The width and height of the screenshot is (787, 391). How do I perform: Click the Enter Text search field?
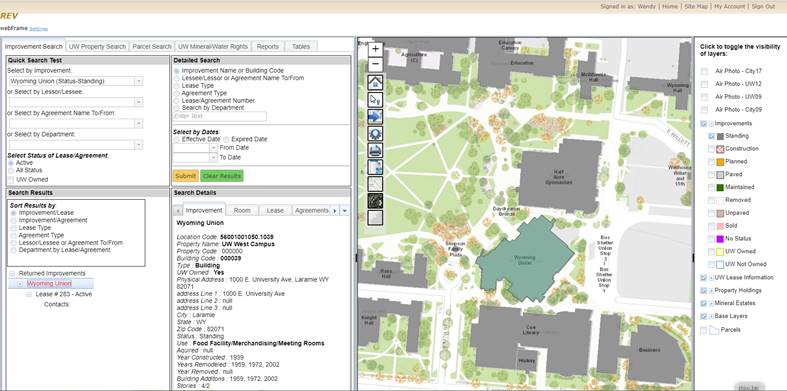pyautogui.click(x=220, y=116)
